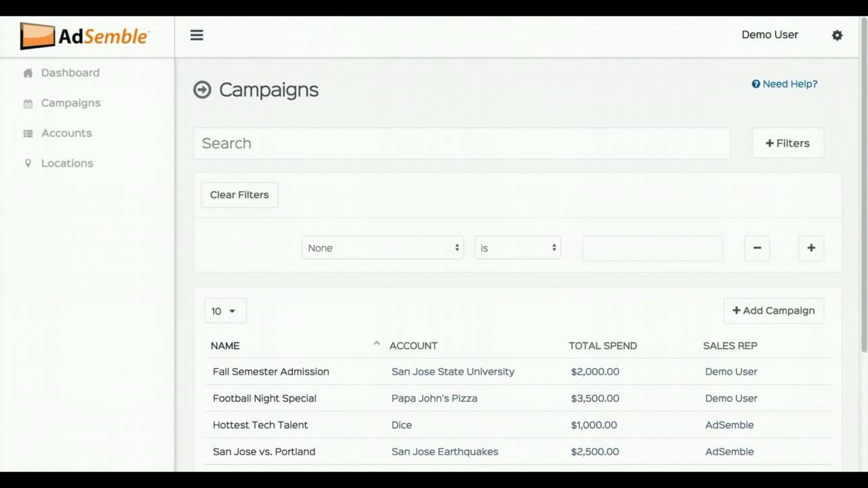
Task: Click the circled arrow beside Campaigns heading
Action: coord(202,89)
